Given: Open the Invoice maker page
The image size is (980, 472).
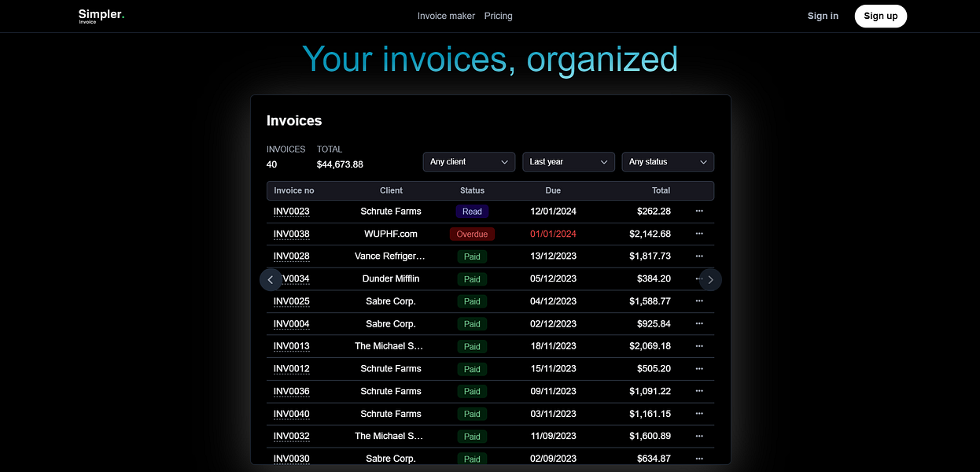Looking at the screenshot, I should coord(446,16).
